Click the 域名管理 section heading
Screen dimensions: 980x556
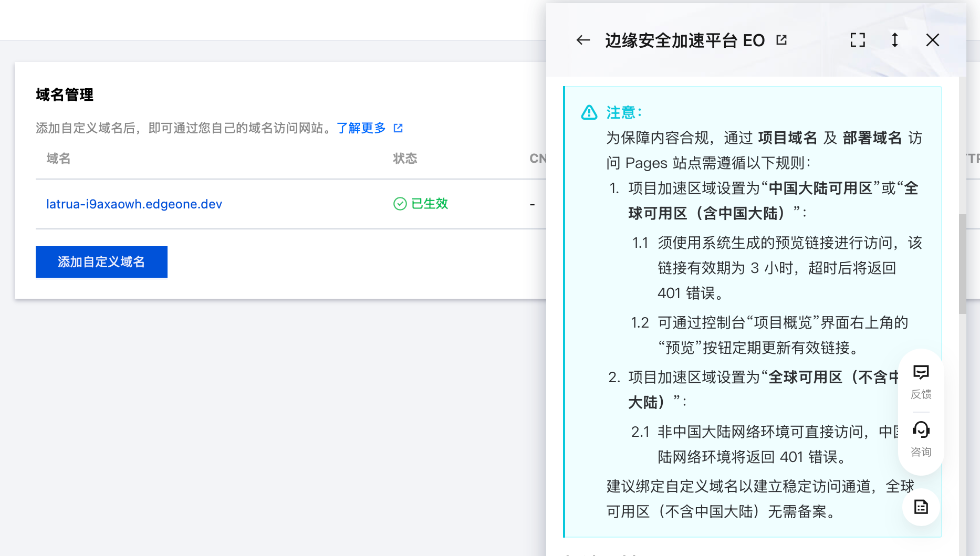65,95
